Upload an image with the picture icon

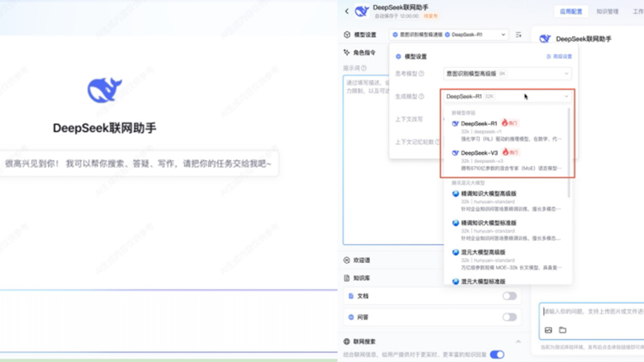tap(548, 330)
